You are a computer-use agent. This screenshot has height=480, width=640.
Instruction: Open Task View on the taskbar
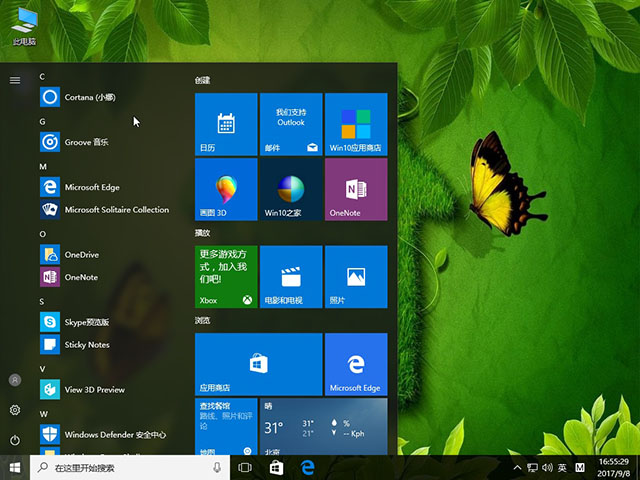[245, 467]
